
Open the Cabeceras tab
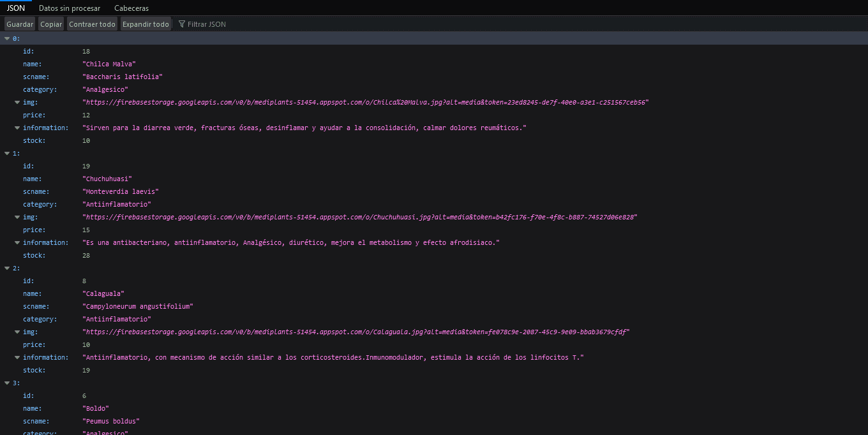[131, 8]
